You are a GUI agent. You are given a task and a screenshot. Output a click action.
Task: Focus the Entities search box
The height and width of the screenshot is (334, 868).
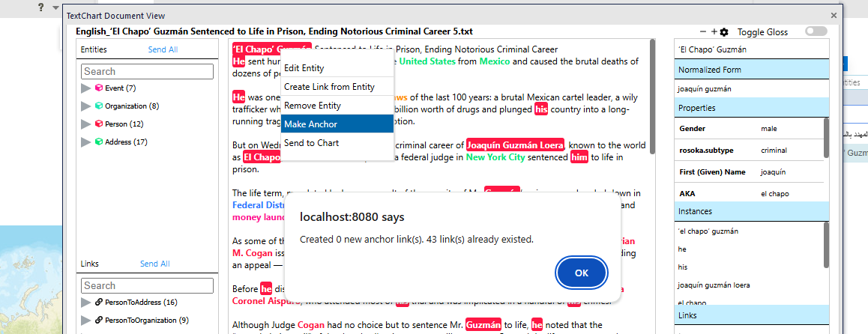pyautogui.click(x=147, y=71)
